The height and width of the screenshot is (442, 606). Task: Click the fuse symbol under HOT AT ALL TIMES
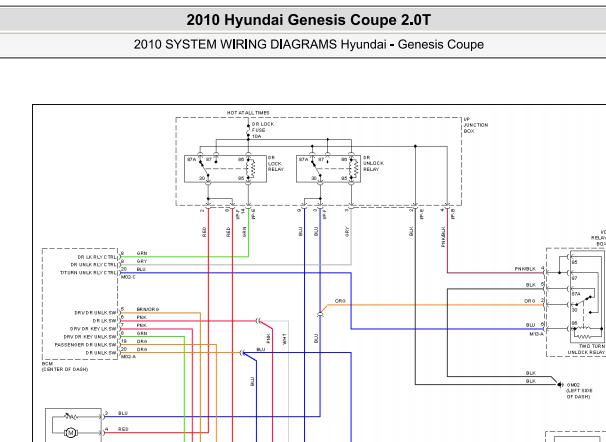248,131
